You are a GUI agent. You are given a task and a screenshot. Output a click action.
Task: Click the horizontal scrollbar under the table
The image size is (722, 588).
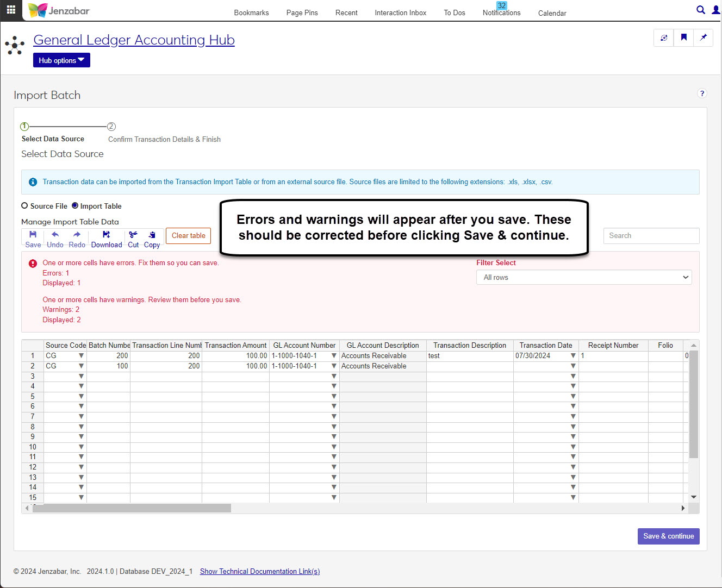click(x=132, y=508)
